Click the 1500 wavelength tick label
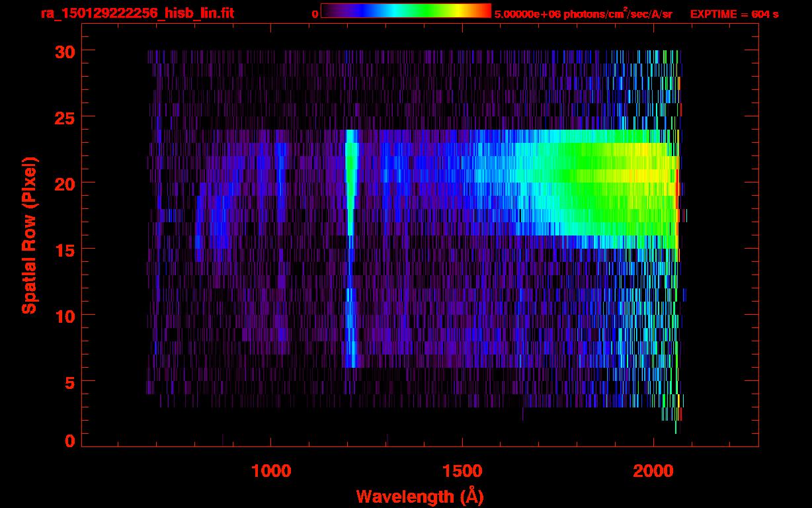 462,471
